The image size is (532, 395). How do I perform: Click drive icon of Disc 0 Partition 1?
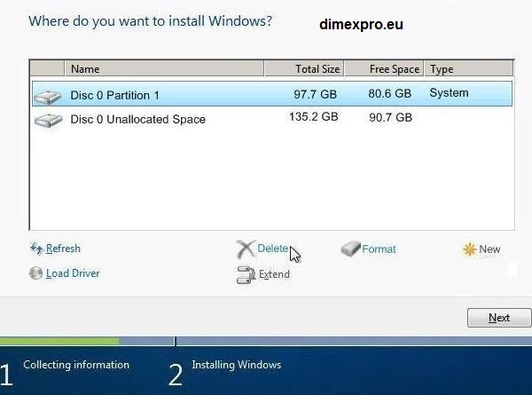point(48,97)
